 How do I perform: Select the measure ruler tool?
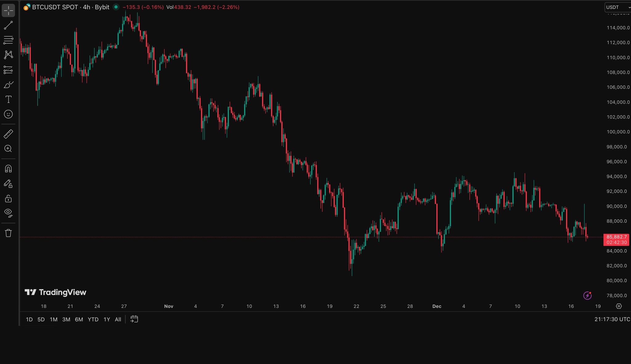click(8, 134)
